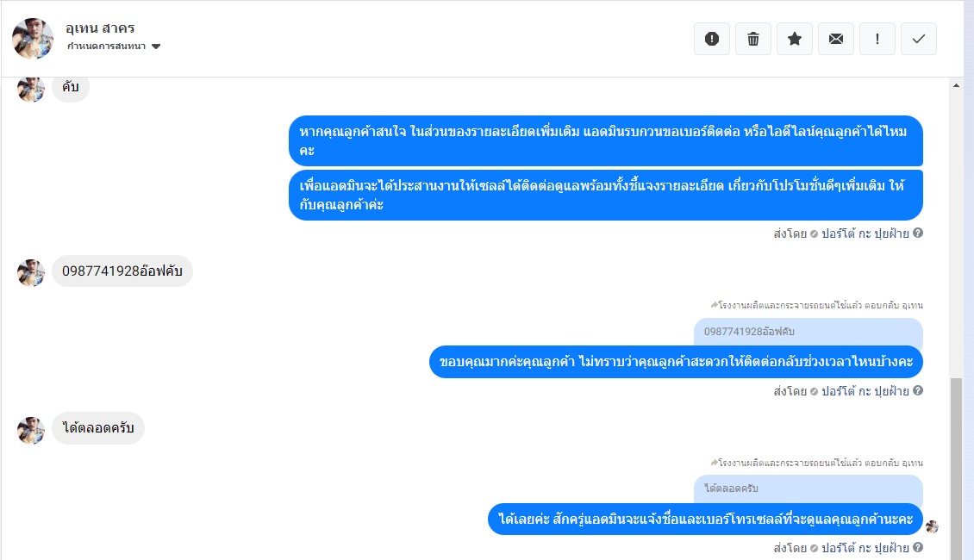Click sender avatar next to ได้ตลอดครับ message
974x560 pixels.
[x=31, y=429]
